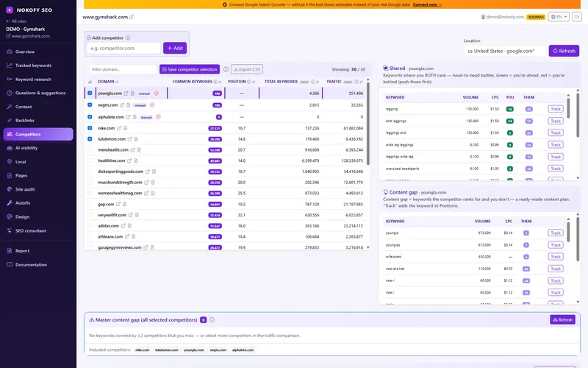Viewport: 588px width, 368px height.
Task: Track the 'new era hat' content gap keyword
Action: point(556,269)
